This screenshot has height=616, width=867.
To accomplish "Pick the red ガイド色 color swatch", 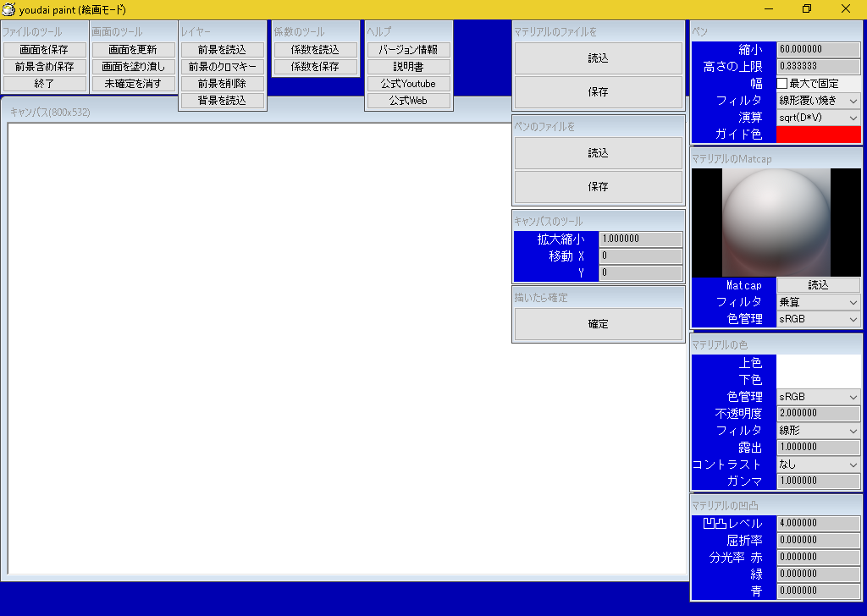I will (x=818, y=135).
